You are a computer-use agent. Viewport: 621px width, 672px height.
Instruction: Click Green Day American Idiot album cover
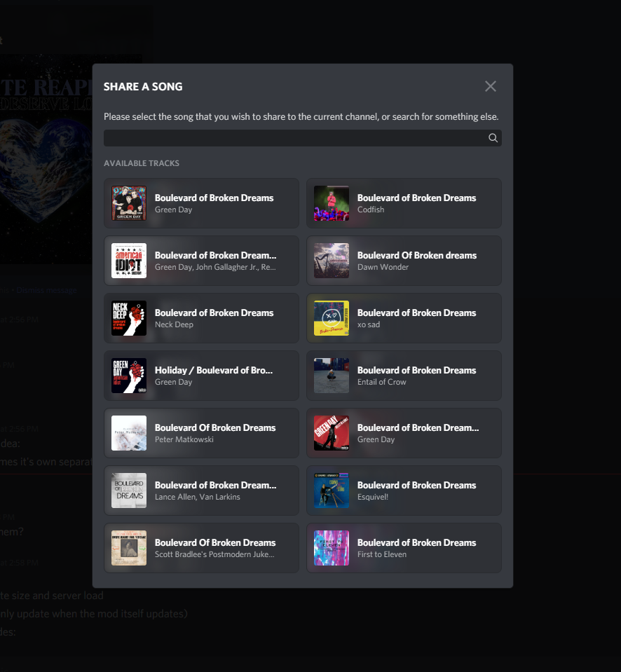(129, 376)
